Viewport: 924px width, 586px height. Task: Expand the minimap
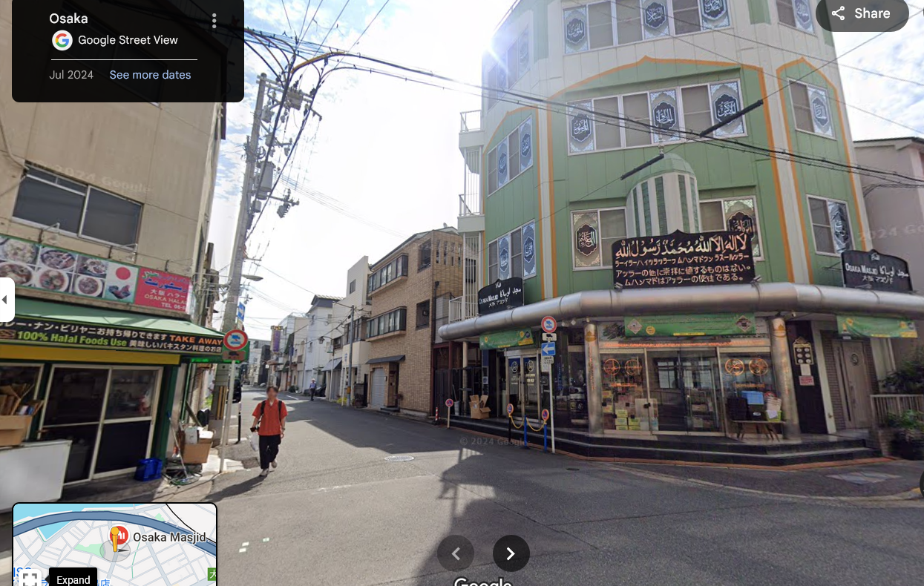(73, 579)
